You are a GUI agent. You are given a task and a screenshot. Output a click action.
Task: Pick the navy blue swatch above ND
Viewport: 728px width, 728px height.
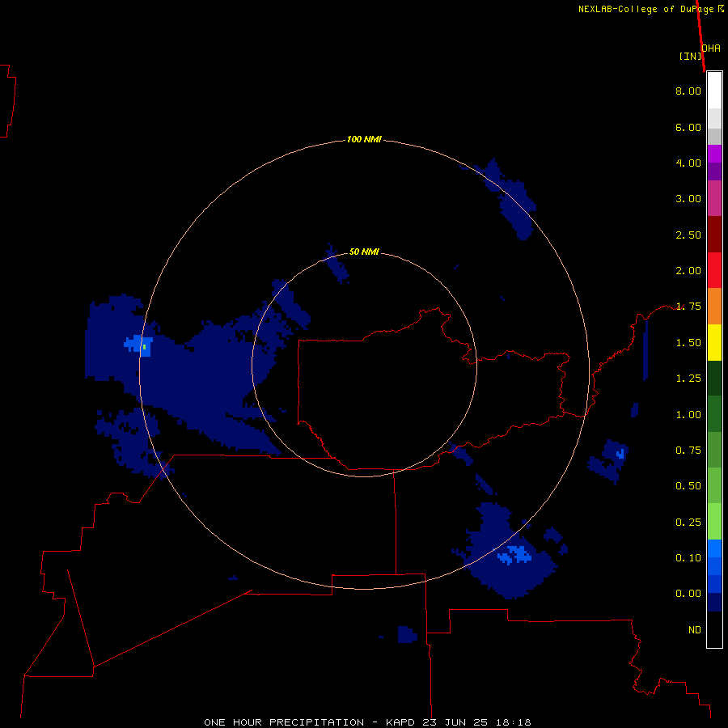(714, 602)
